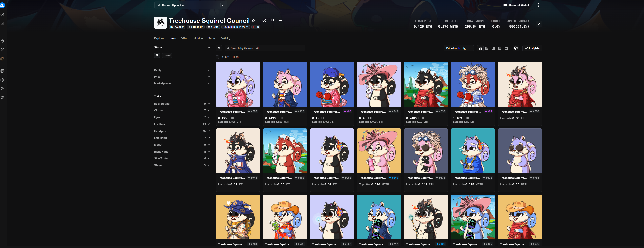The image size is (644, 248).
Task: Switch to the Activity tab
Action: tap(225, 39)
